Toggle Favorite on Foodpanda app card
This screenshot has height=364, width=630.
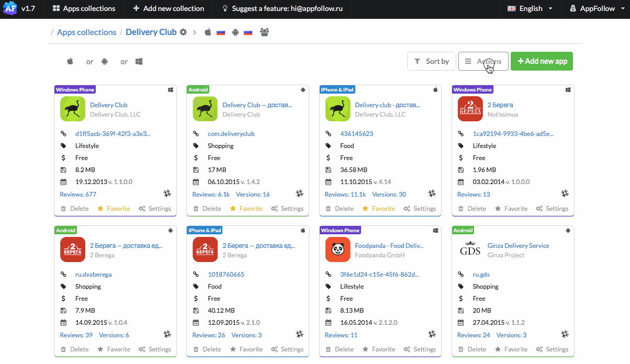(x=378, y=349)
